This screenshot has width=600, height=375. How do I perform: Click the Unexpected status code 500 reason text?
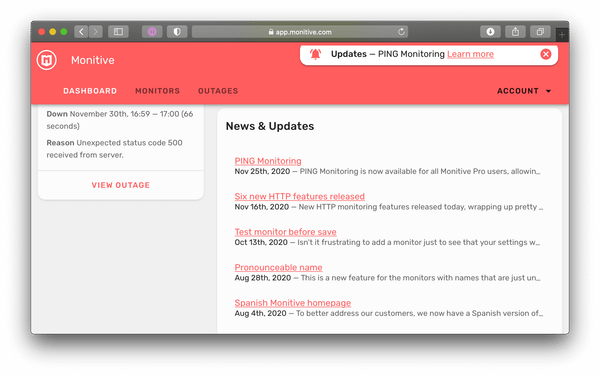tap(114, 149)
